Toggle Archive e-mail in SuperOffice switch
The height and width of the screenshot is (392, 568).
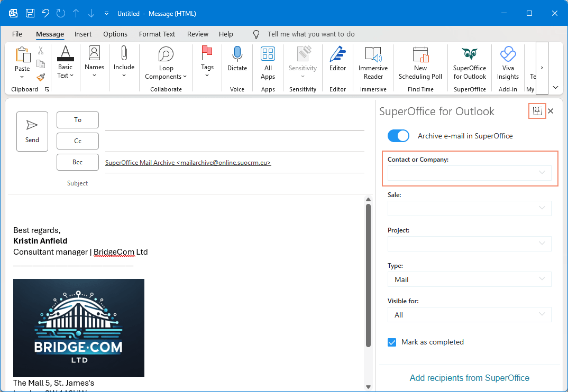(x=398, y=136)
